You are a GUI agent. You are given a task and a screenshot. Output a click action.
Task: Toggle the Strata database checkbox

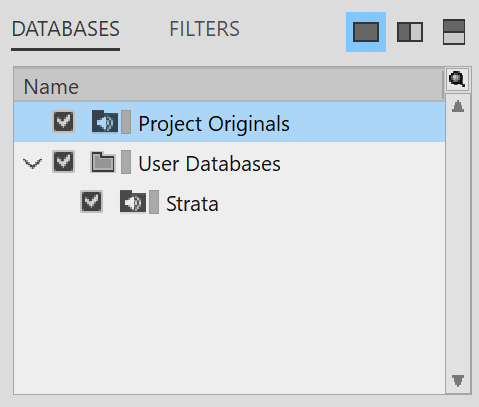(x=91, y=202)
